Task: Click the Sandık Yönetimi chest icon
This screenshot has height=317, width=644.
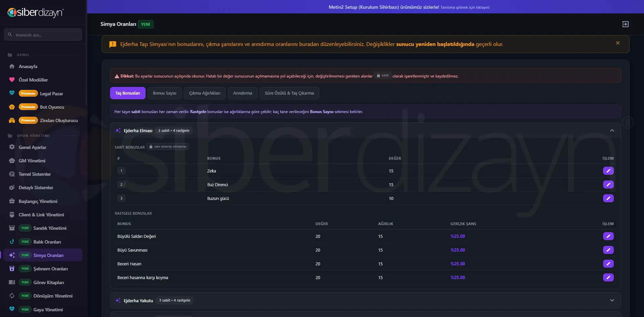Action: tap(12, 228)
